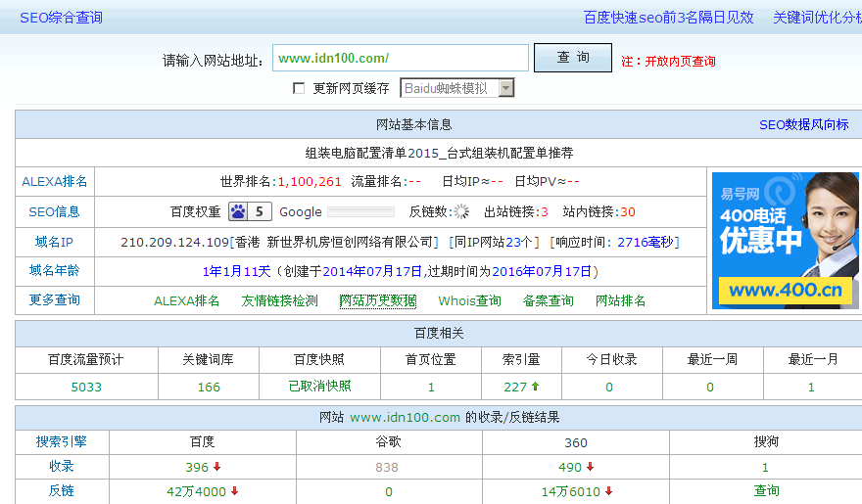Open the Whois查询 link
862x504 pixels.
point(469,300)
